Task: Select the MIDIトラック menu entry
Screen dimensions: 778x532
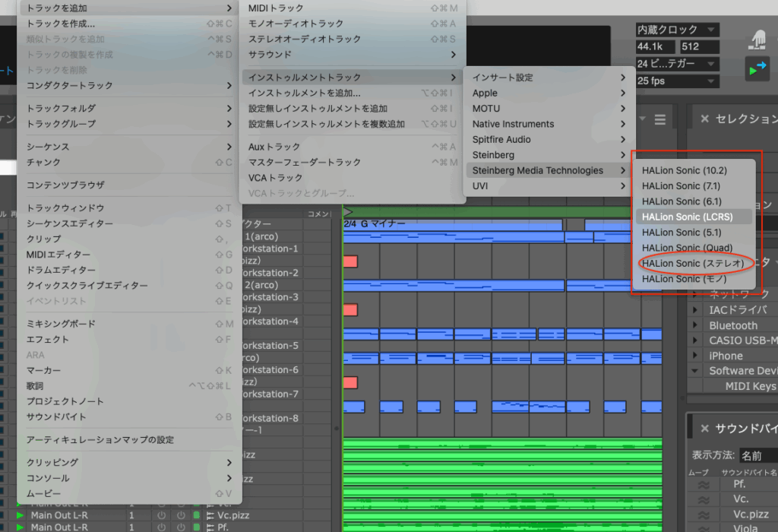Action: point(276,8)
